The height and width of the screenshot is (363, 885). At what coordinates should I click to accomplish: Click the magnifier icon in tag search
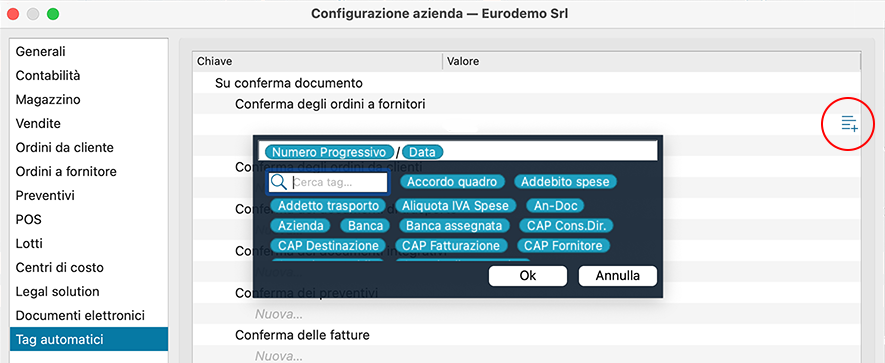(278, 182)
